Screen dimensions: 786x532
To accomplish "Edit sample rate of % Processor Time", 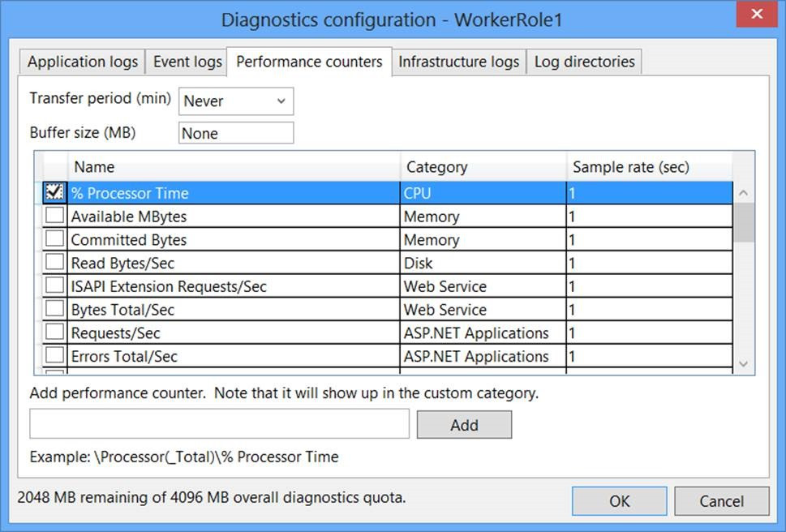I will (650, 193).
